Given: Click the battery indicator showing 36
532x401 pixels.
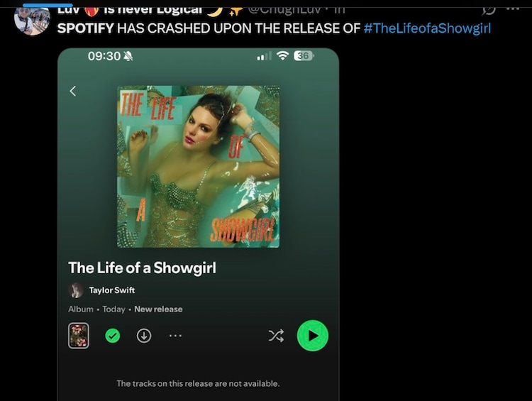Looking at the screenshot, I should tap(304, 55).
